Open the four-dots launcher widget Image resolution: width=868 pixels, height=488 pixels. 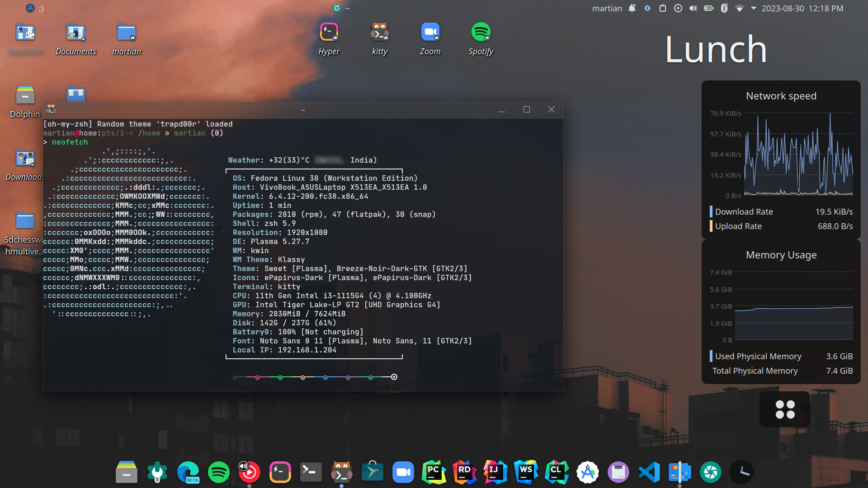pos(785,409)
